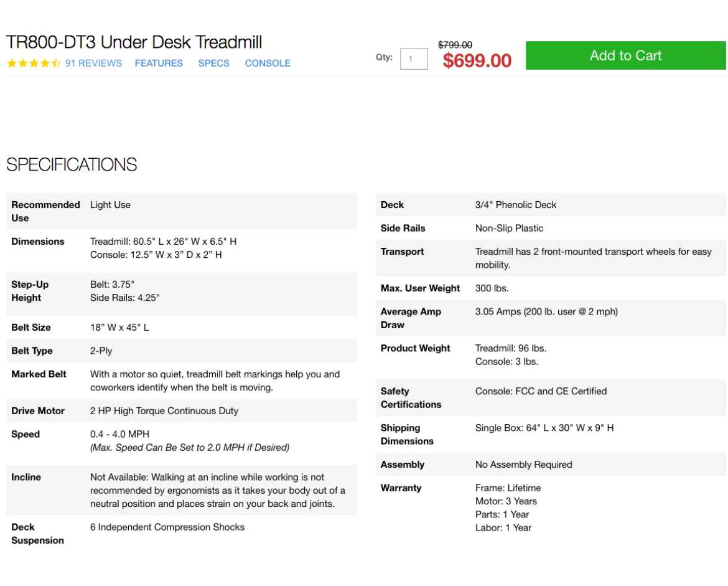Select the Recommended Use row label

click(x=45, y=211)
